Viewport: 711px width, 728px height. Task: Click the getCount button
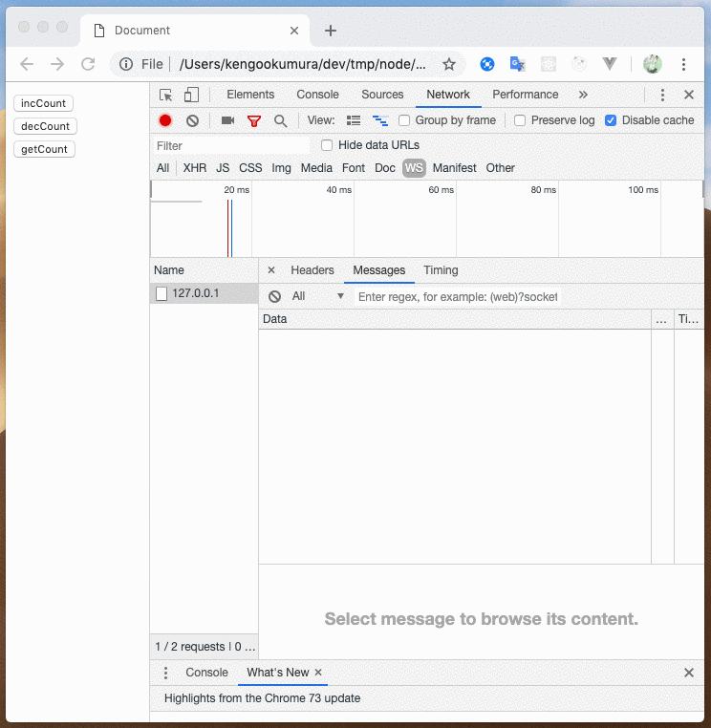[44, 149]
